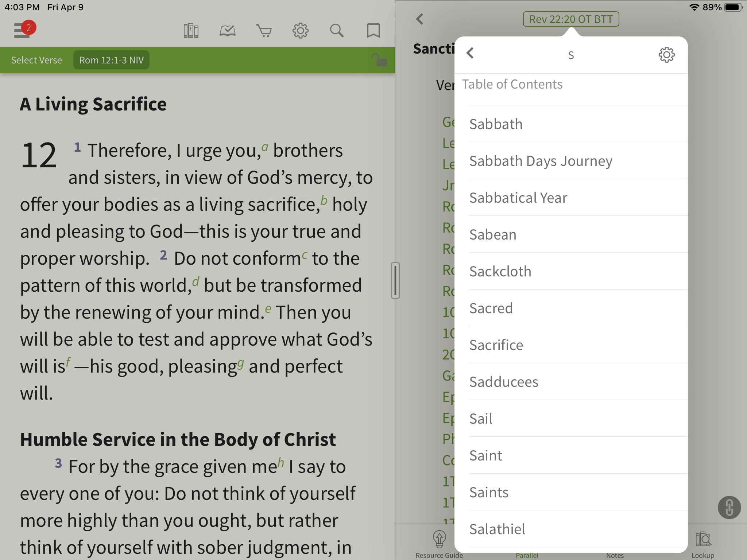Toggle the sync lock icon

[x=379, y=60]
